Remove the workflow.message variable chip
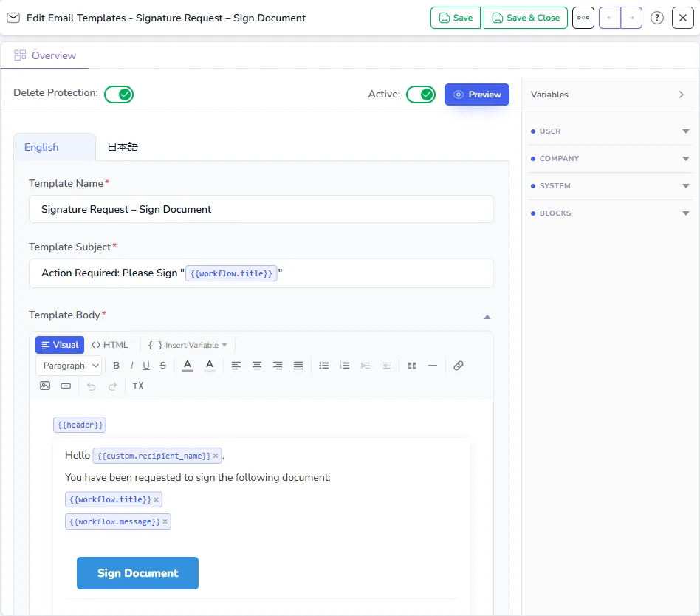Screen dimensions: 700x616 [x=165, y=521]
